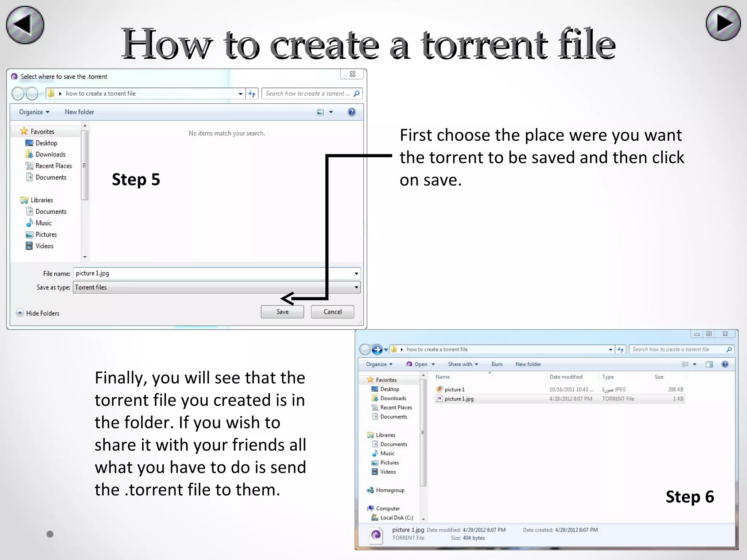This screenshot has width=747, height=560.
Task: Close the save torrent dialog
Action: 352,74
